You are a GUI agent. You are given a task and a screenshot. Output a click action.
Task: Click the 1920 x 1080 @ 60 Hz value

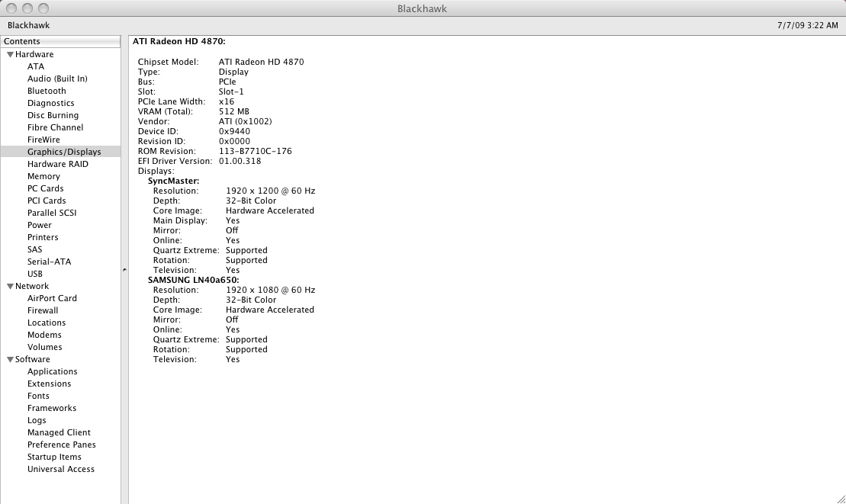point(270,290)
